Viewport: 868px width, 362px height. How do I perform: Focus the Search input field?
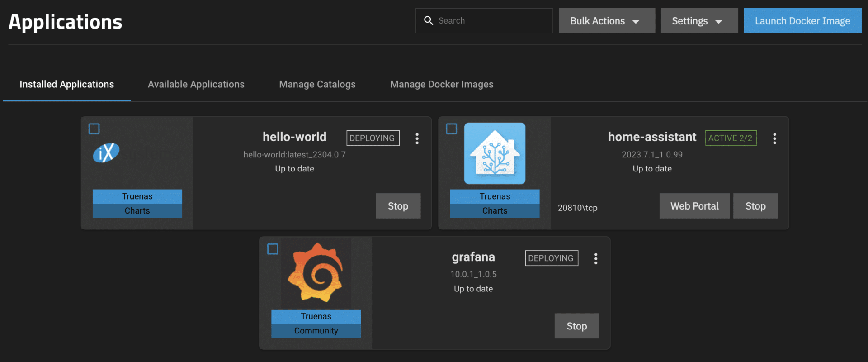[484, 20]
